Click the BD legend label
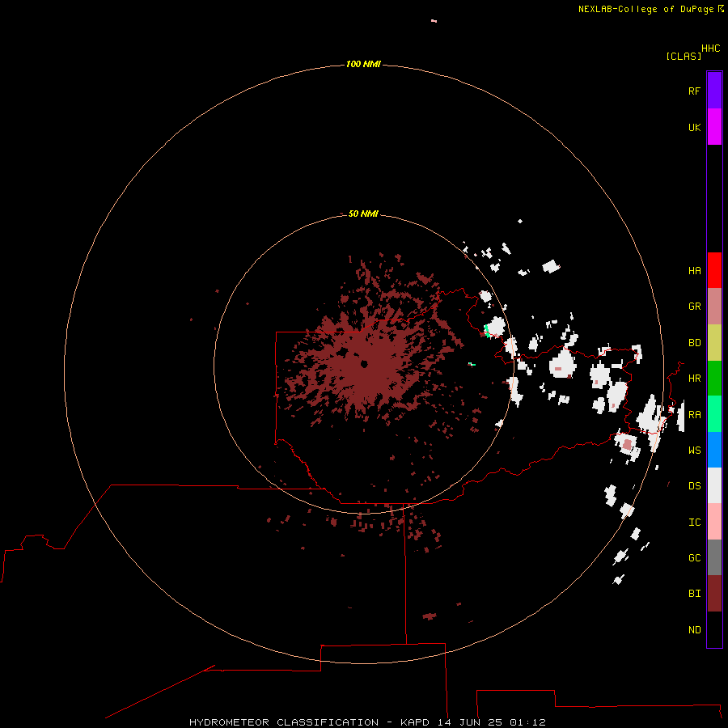 694,343
